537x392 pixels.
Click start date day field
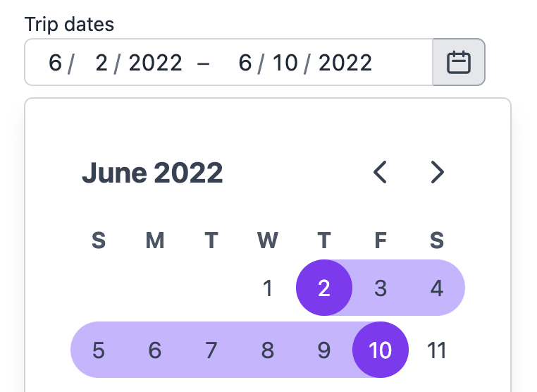coord(101,63)
